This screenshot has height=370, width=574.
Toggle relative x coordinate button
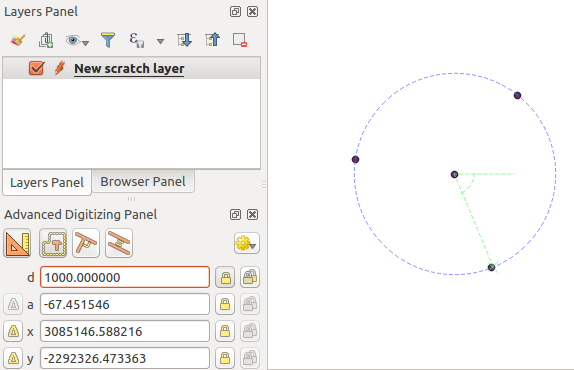click(13, 331)
